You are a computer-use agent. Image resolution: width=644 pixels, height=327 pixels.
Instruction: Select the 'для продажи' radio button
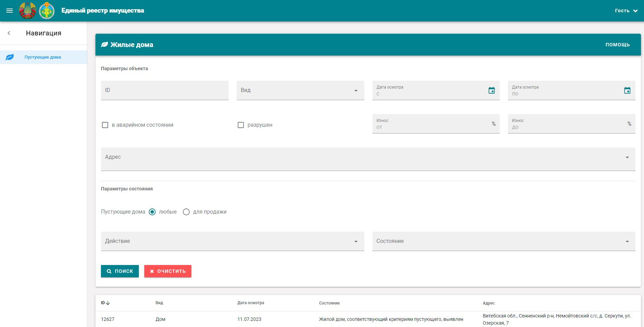186,212
